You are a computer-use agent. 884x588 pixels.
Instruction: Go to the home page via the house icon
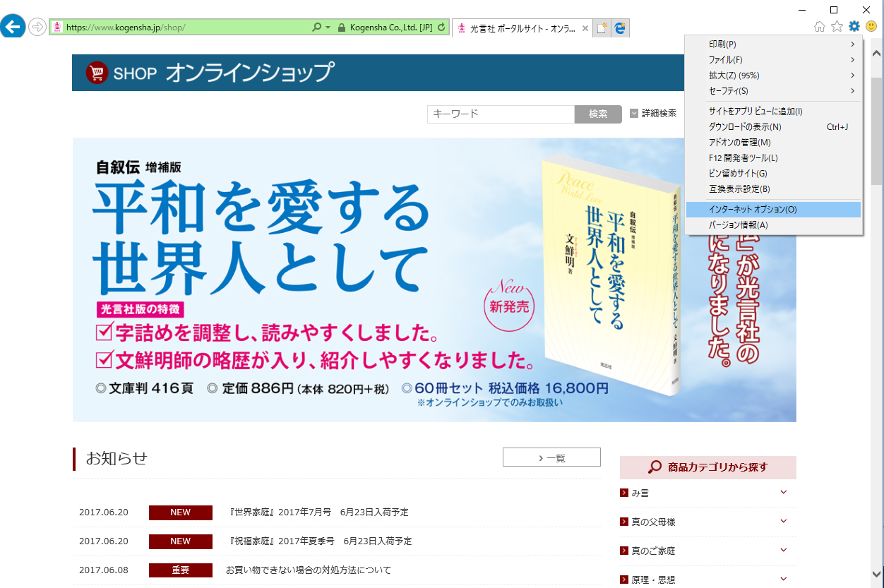click(x=820, y=27)
